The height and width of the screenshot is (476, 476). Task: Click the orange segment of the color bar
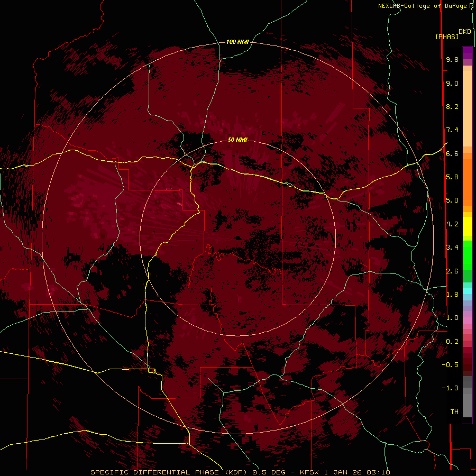pos(467,182)
